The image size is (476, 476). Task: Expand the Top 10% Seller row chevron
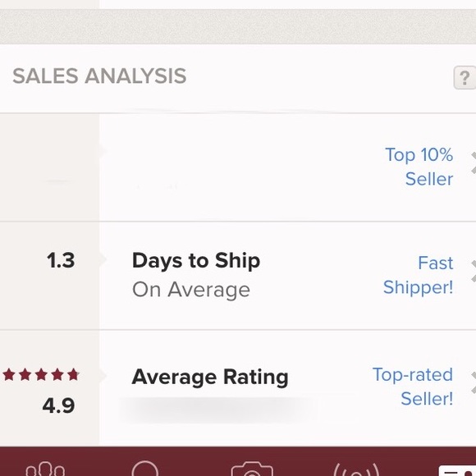(x=474, y=163)
